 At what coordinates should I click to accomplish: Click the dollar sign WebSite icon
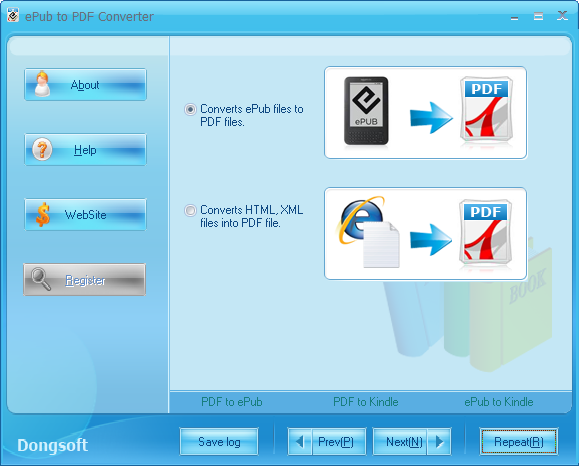tap(43, 214)
